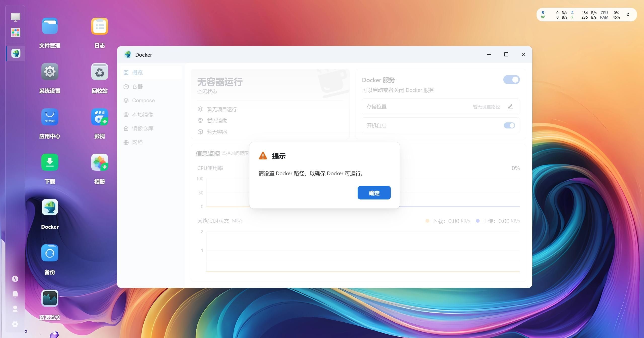
Task: Open the 回收站 recycle bin
Action: (99, 72)
